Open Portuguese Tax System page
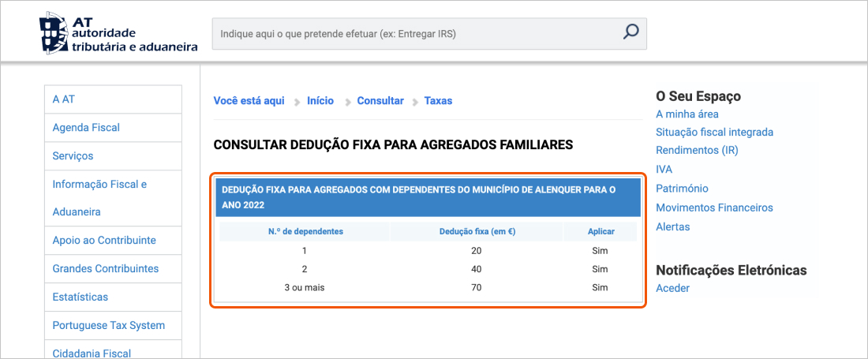Viewport: 868px width, 359px height. pos(109,326)
